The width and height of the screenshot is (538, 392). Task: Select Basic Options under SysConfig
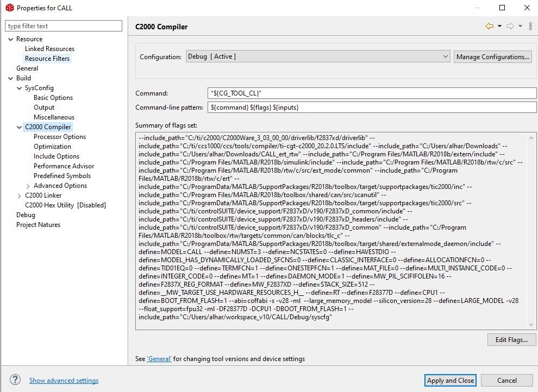[53, 98]
